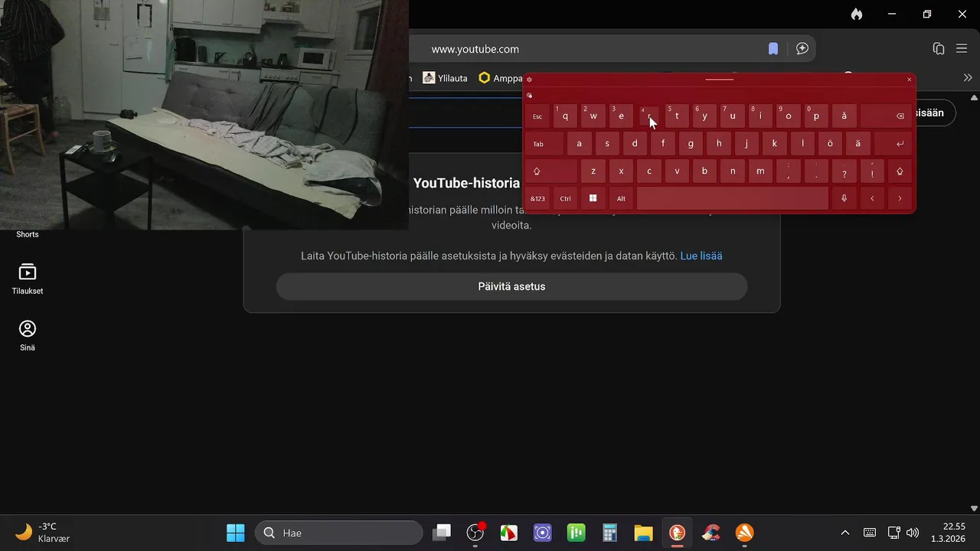Screen dimensions: 980x551
Task: Open the emoji panel icon on touch keyboard
Action: coord(529,96)
